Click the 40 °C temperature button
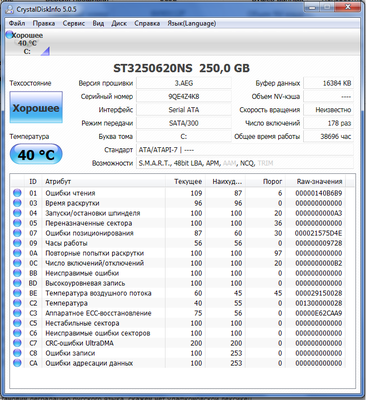Viewport: 366px width, 400px height. [x=36, y=154]
